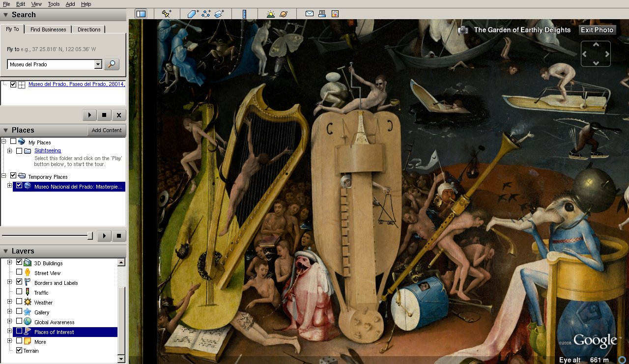The height and width of the screenshot is (364, 629).
Task: Stop the Places tour playback
Action: point(119,236)
